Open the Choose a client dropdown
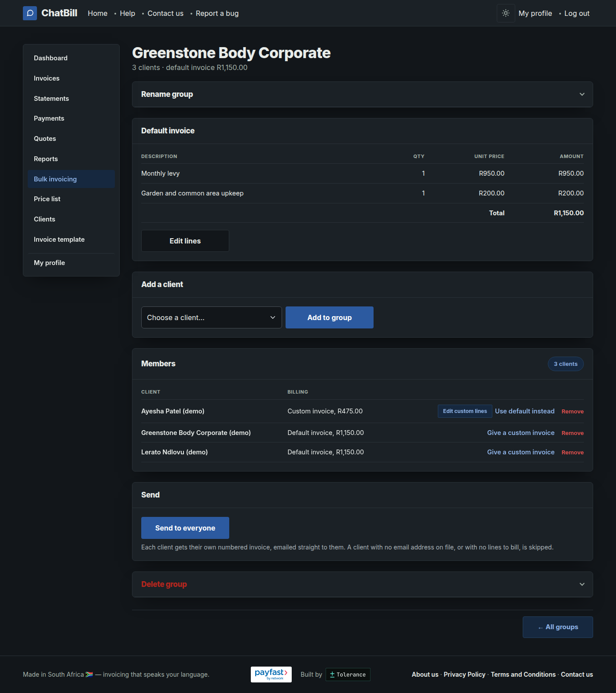 click(x=212, y=317)
